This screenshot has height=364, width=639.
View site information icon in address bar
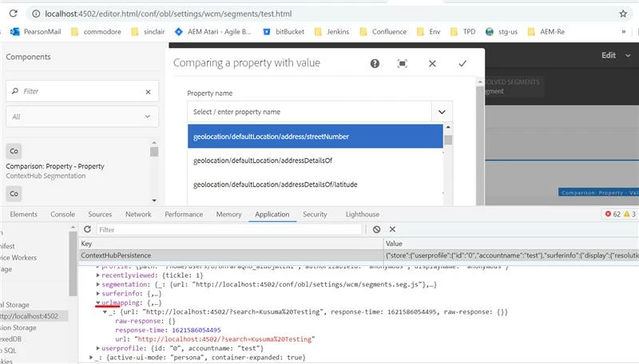coord(36,14)
